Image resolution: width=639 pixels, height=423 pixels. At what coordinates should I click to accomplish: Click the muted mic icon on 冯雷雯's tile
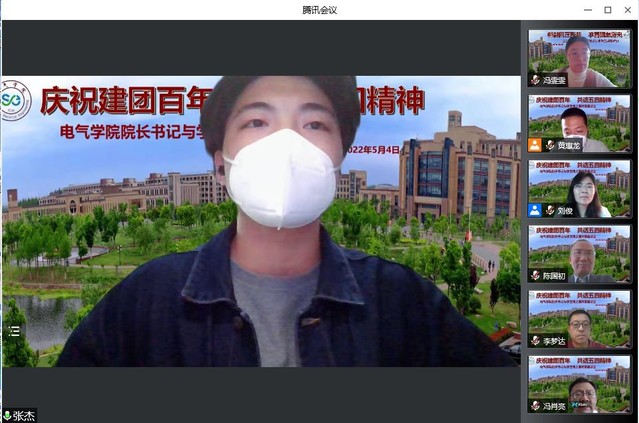(x=535, y=80)
